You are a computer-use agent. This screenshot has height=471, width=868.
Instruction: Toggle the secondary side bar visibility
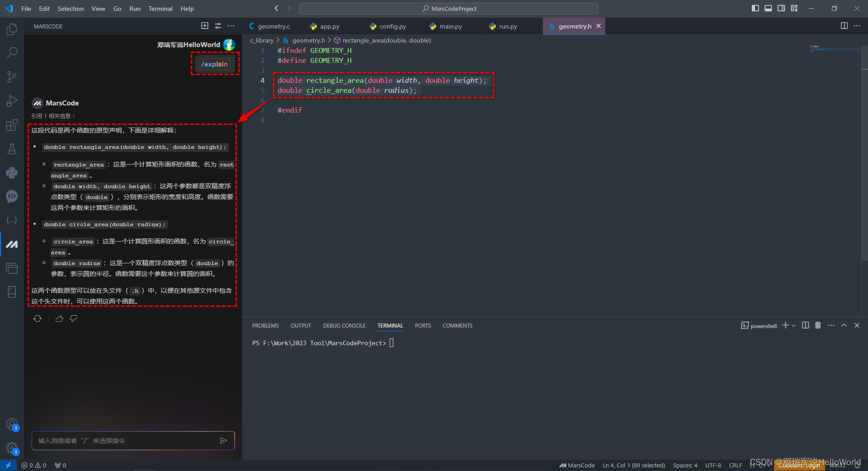pos(781,8)
